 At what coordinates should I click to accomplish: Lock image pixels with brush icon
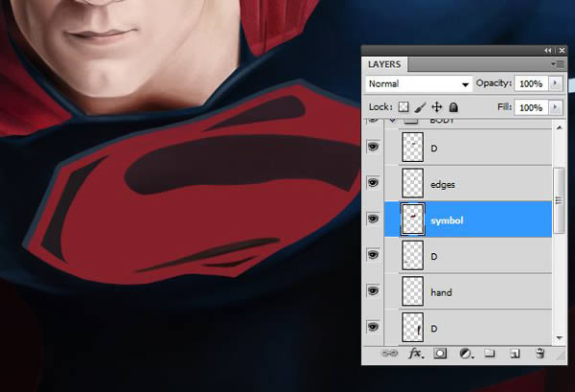(421, 107)
